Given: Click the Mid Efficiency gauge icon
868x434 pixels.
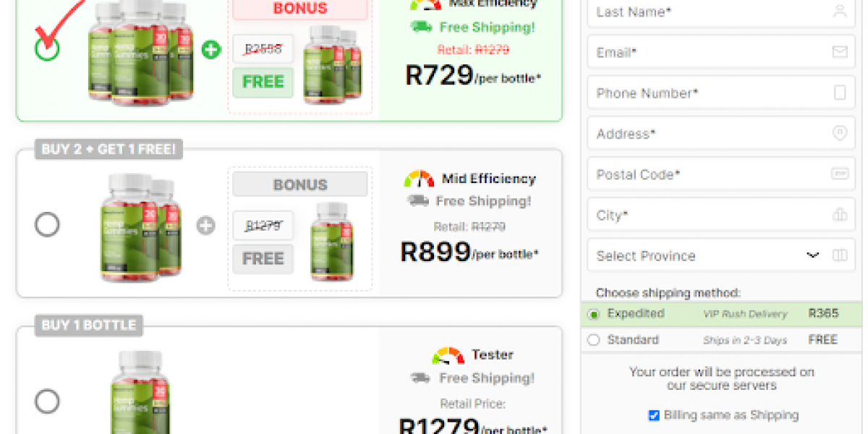Looking at the screenshot, I should (419, 179).
